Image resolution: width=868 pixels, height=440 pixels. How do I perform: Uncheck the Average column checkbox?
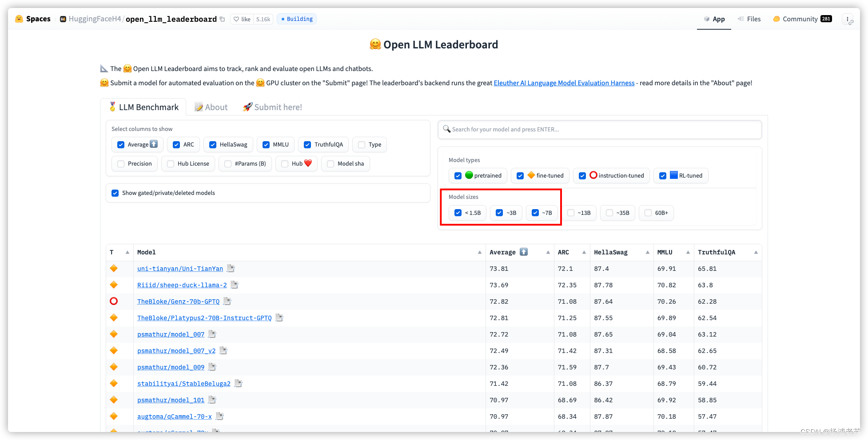(121, 145)
